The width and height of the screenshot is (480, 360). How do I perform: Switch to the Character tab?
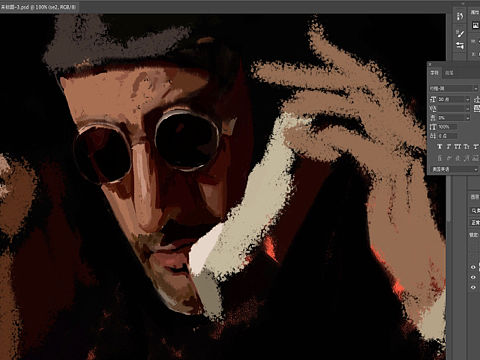tap(434, 72)
